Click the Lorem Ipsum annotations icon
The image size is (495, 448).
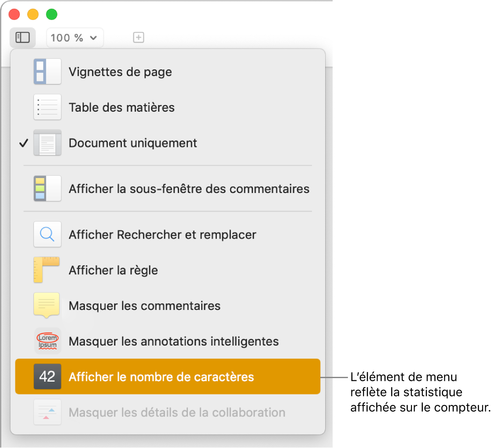pos(48,341)
